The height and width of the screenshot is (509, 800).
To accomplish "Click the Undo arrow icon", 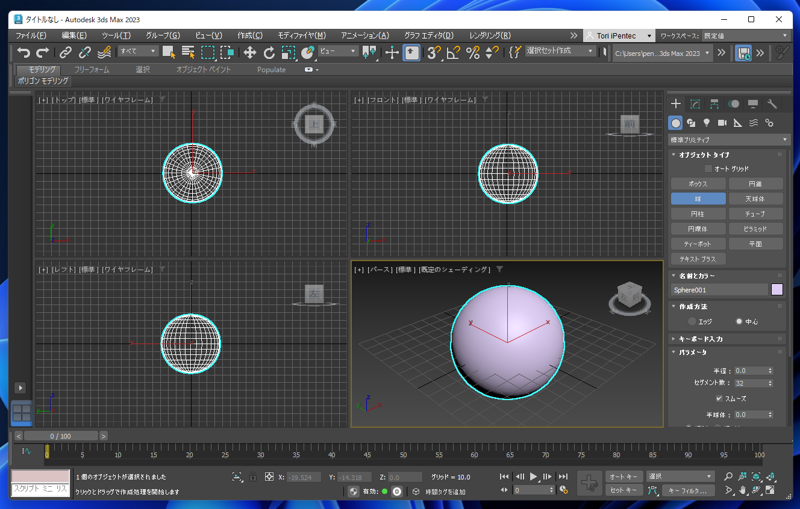I will click(x=23, y=52).
